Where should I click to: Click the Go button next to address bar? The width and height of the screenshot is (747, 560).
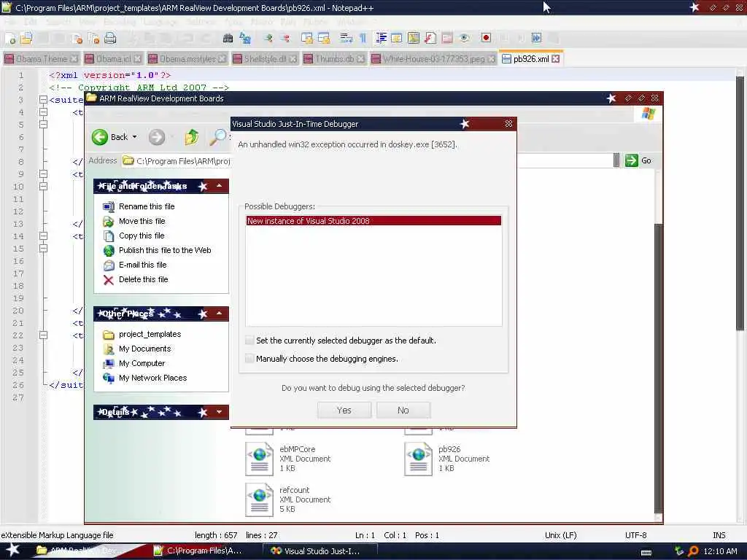coord(639,160)
